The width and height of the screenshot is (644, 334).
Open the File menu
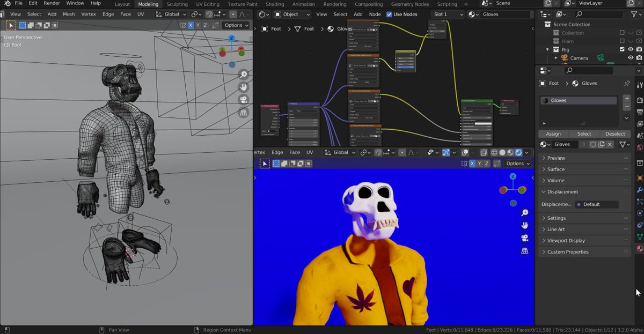18,3
